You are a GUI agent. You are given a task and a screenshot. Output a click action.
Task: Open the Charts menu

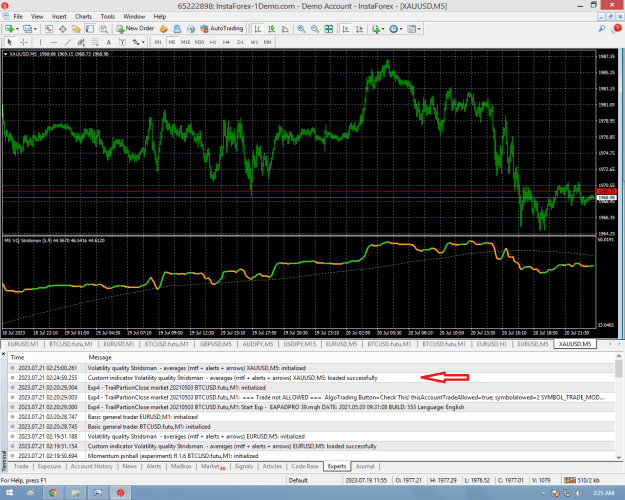(x=83, y=16)
